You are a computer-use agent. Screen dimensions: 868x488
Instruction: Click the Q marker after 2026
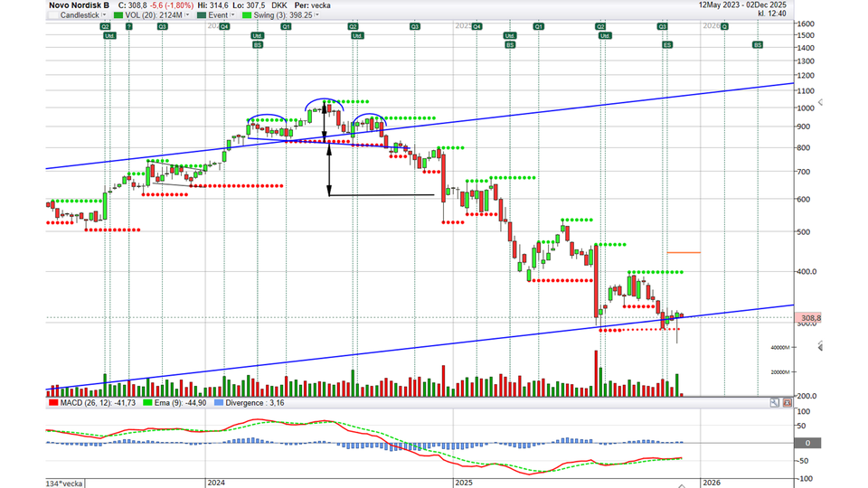coord(724,27)
